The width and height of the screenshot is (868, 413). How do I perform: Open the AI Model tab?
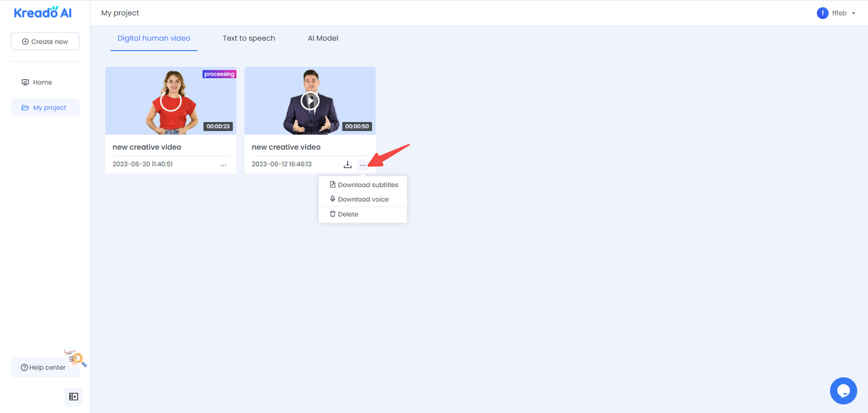pyautogui.click(x=323, y=38)
